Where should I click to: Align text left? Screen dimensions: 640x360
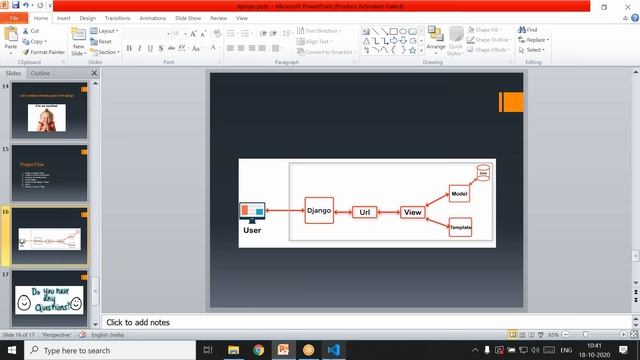(x=231, y=48)
